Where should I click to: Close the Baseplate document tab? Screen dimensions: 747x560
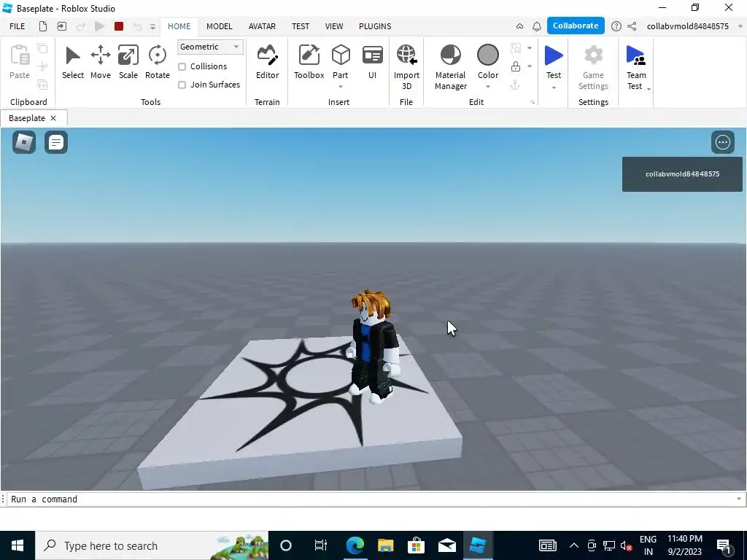[53, 118]
